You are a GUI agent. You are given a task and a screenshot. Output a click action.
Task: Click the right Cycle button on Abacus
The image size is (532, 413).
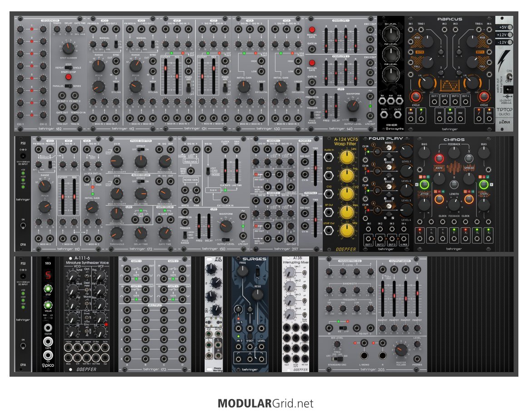(483, 97)
